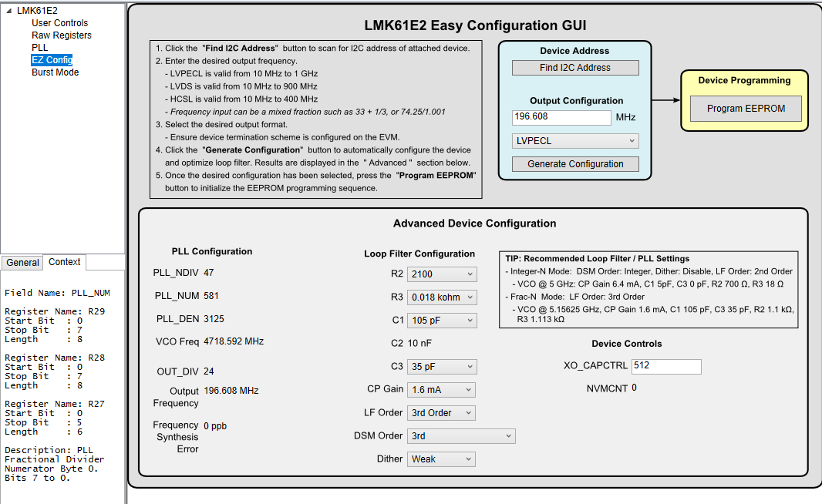Image resolution: width=822 pixels, height=504 pixels.
Task: Click the Register Name: R29 line
Action: pos(55,311)
